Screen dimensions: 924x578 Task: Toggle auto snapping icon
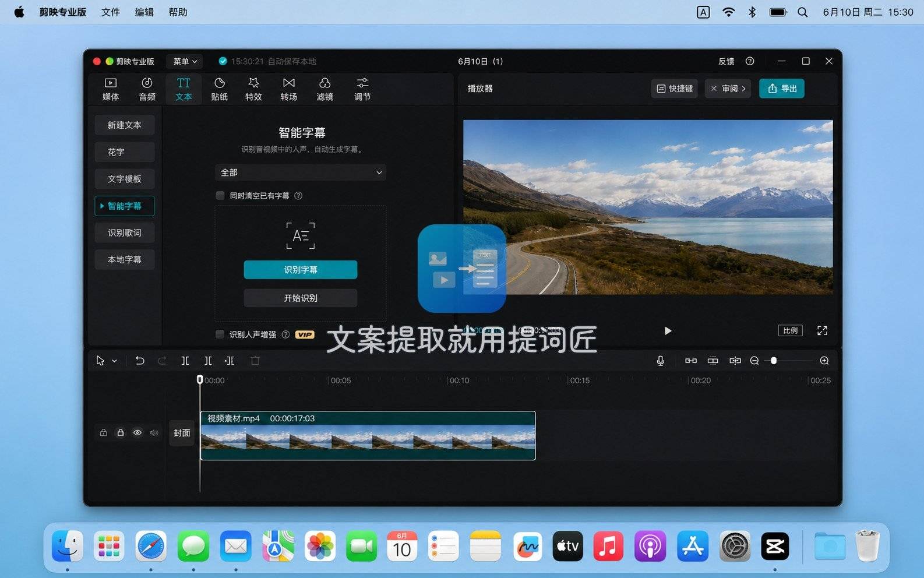[713, 361]
